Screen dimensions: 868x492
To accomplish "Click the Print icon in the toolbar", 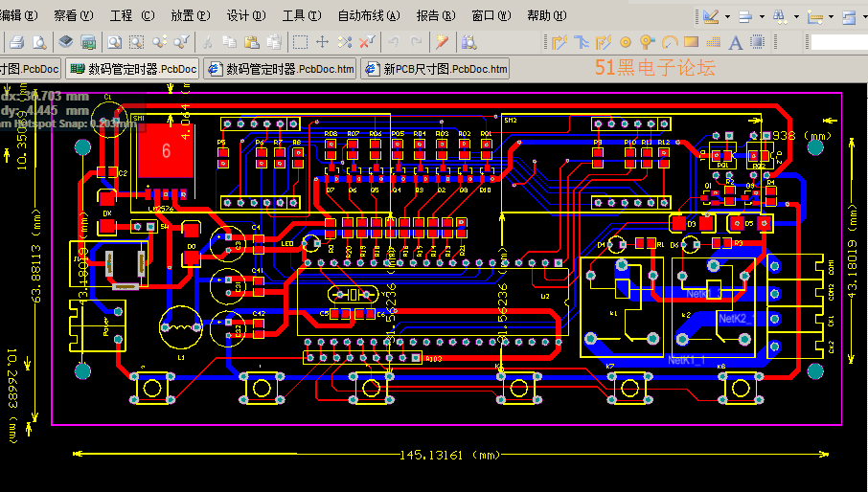I will pos(16,42).
